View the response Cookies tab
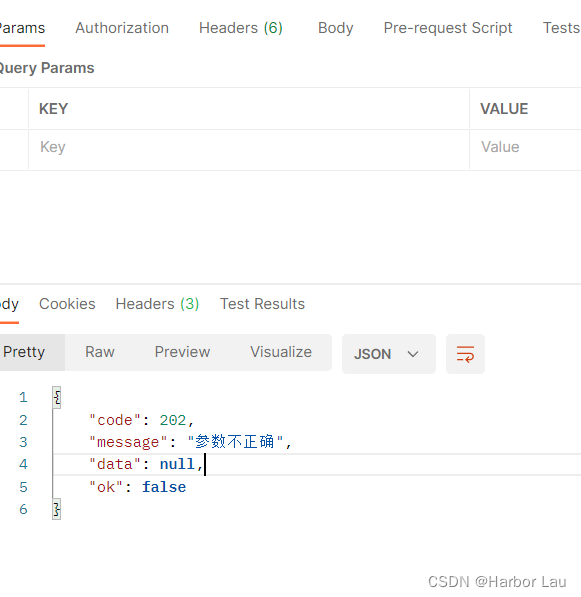The width and height of the screenshot is (581, 597). pyautogui.click(x=67, y=304)
